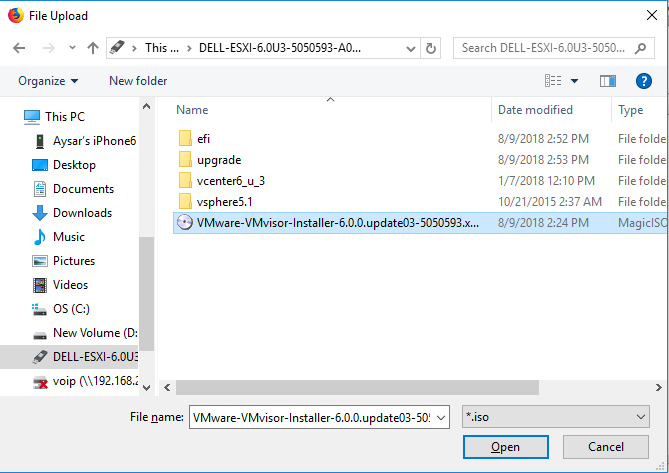Select Aysar's iPhone6 in sidebar
This screenshot has height=473, width=669.
click(x=93, y=141)
